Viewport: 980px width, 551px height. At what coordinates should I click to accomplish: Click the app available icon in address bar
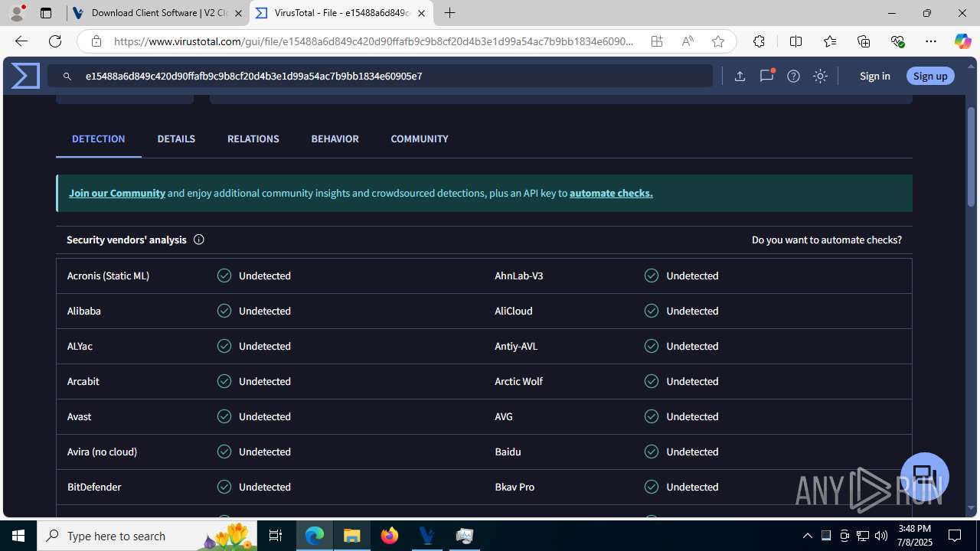657,41
